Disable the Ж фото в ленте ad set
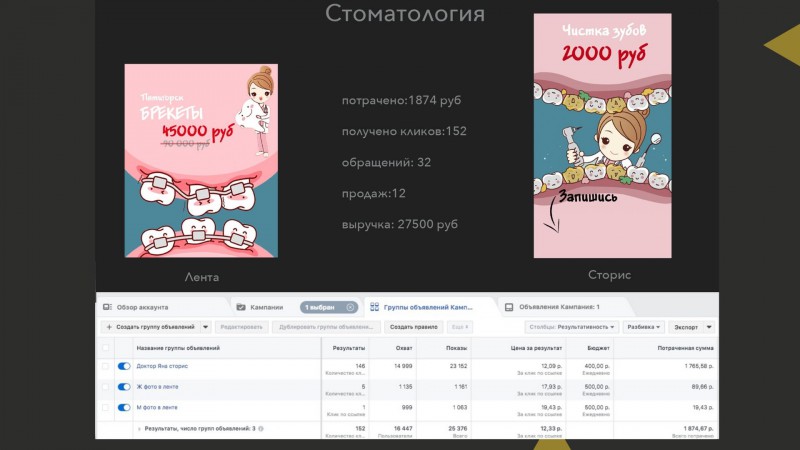The width and height of the screenshot is (800, 450). (124, 387)
